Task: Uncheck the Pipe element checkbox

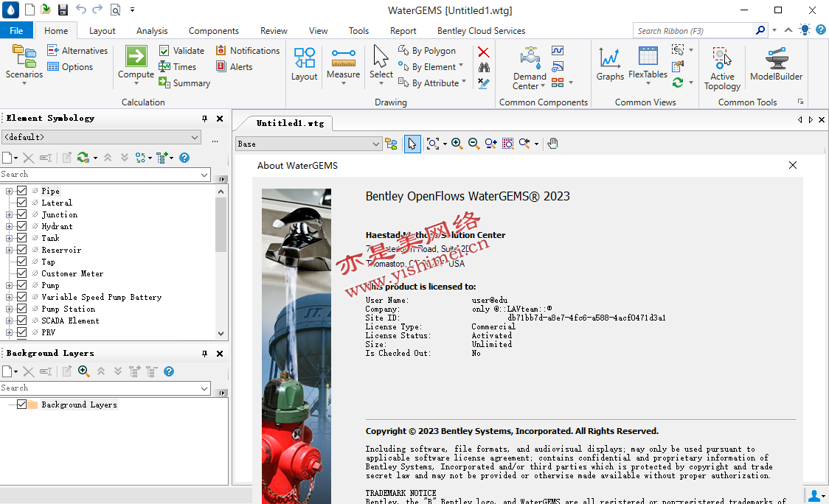Action: pyautogui.click(x=21, y=191)
